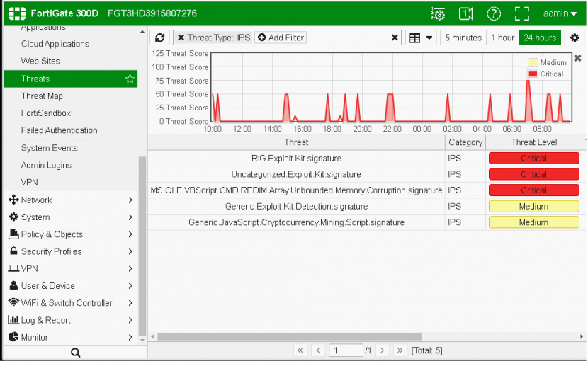Expand the Security Profiles menu
The width and height of the screenshot is (588, 366).
tap(71, 252)
